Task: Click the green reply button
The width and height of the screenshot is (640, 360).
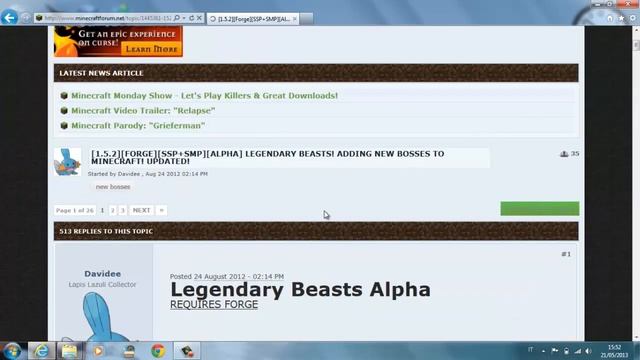Action: point(540,209)
